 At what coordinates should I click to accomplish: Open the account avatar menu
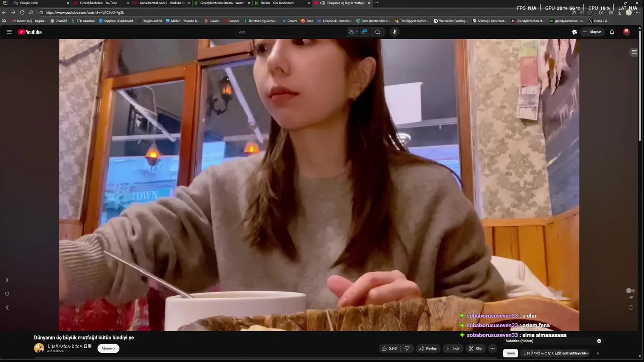(626, 32)
